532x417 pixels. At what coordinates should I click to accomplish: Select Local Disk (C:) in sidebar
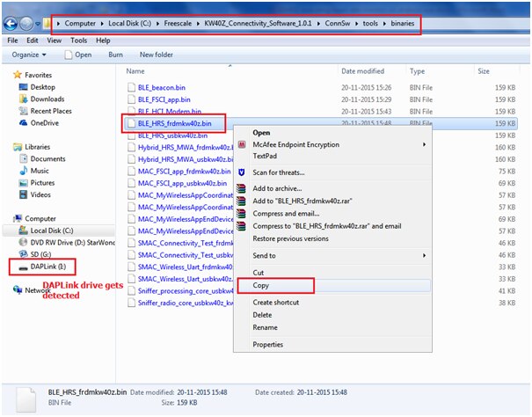(54, 230)
